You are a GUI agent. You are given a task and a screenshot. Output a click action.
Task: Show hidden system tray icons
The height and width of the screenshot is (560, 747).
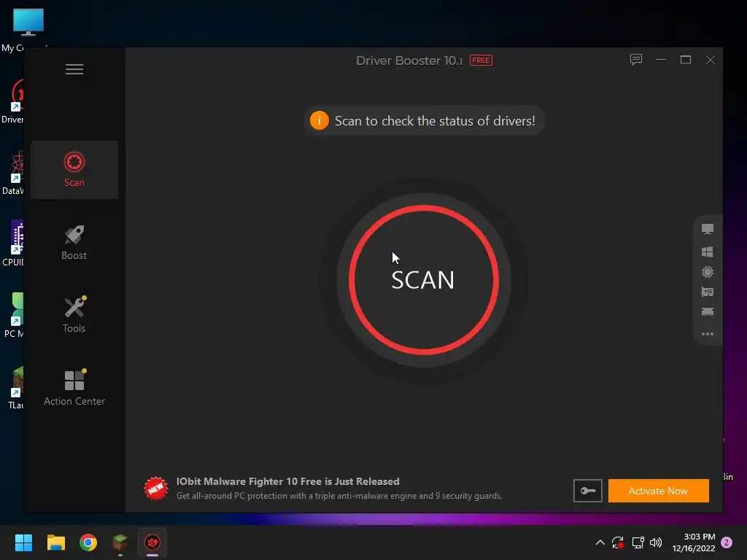pos(600,542)
